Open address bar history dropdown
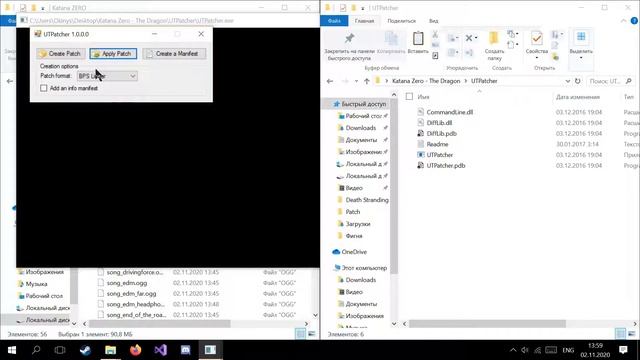 pyautogui.click(x=567, y=81)
